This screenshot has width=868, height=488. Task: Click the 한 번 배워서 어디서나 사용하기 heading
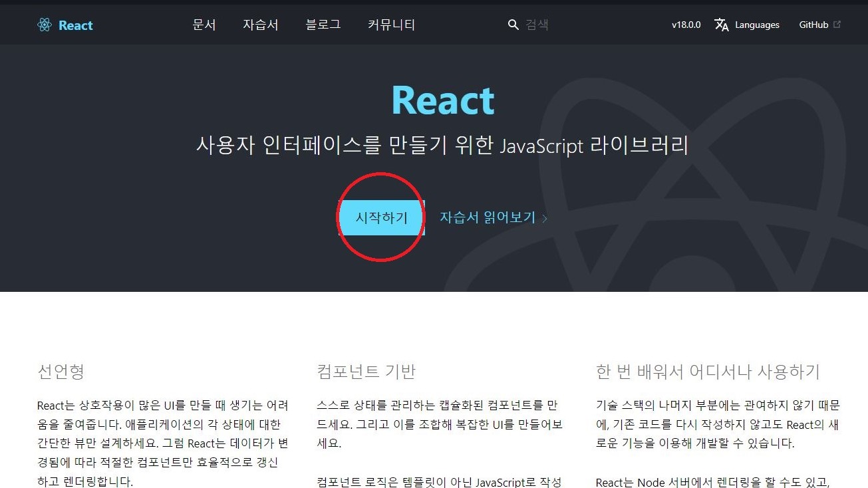coord(708,372)
